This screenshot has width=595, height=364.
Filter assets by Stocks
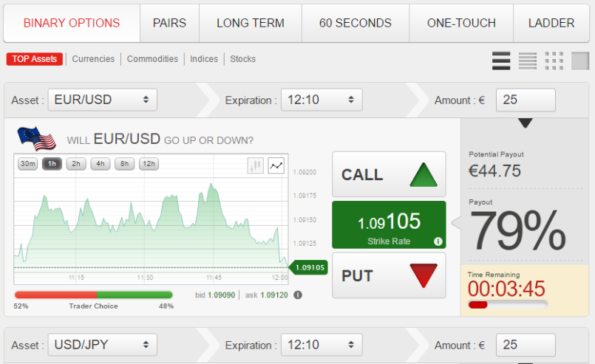(243, 59)
